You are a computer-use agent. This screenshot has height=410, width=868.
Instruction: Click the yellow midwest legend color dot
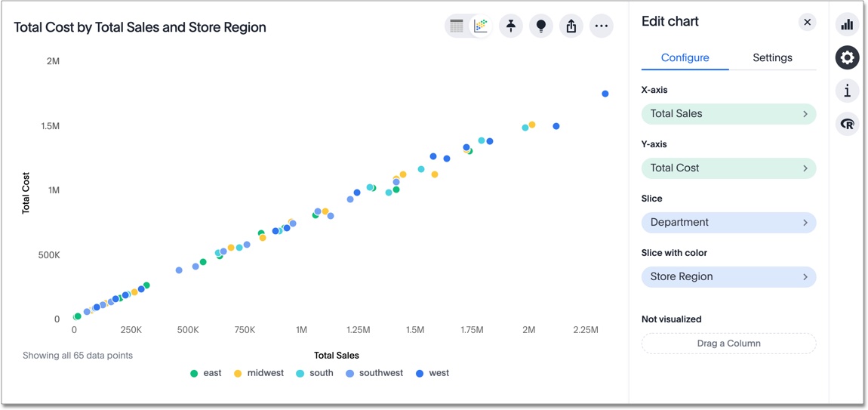[238, 374]
